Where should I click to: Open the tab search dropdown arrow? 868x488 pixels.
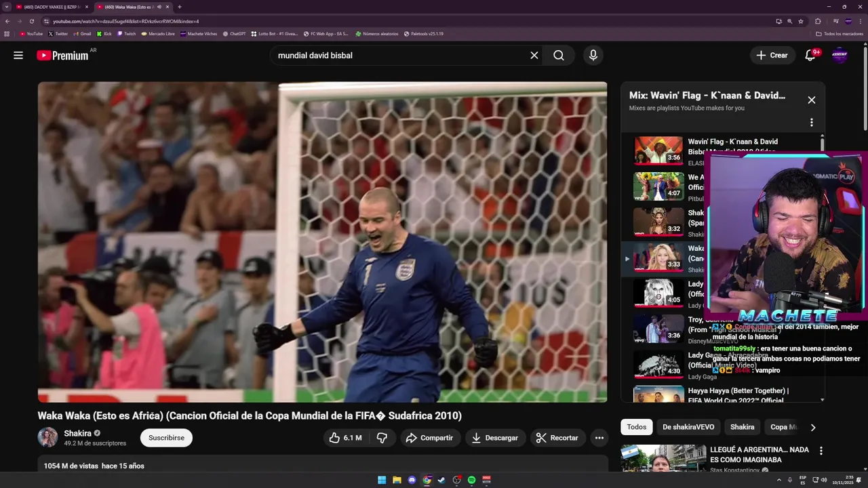[x=6, y=7]
